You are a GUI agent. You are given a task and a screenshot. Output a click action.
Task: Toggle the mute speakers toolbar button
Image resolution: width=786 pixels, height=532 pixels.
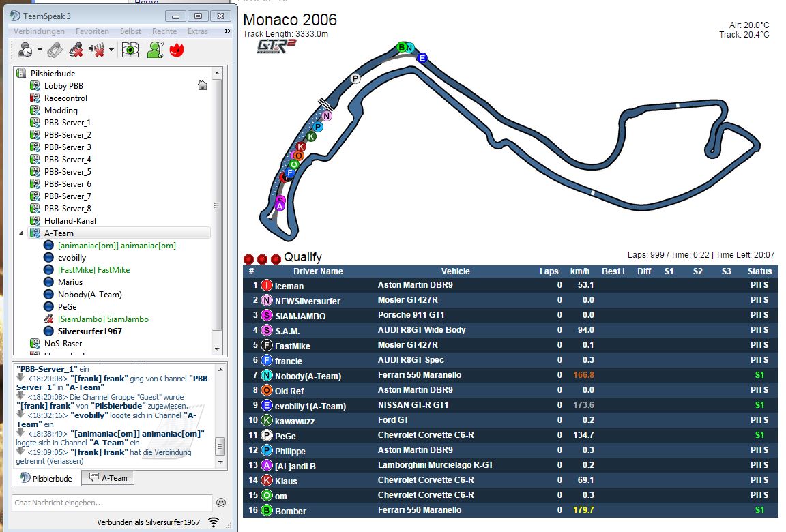click(x=97, y=50)
